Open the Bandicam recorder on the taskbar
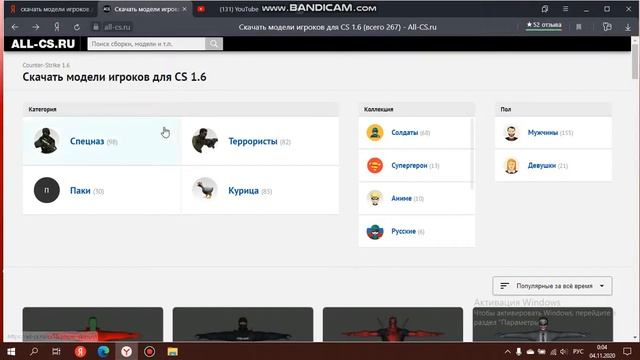This screenshot has height=360, width=640. coord(149,351)
